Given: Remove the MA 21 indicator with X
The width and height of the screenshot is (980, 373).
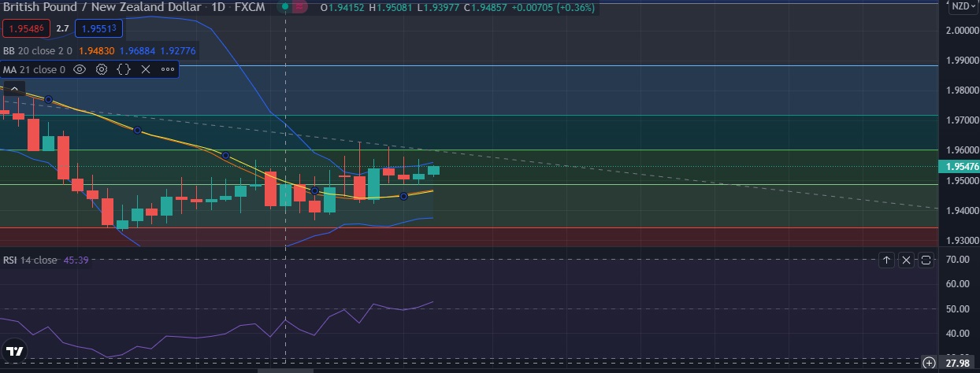Looking at the screenshot, I should coord(145,69).
